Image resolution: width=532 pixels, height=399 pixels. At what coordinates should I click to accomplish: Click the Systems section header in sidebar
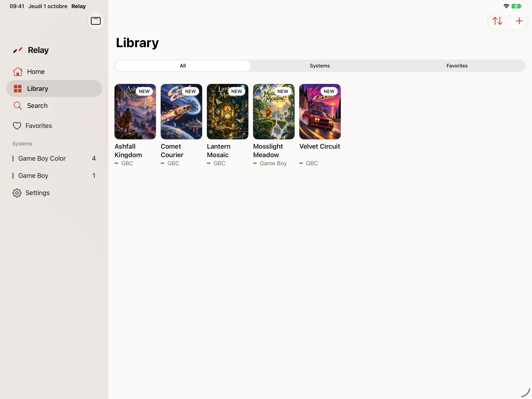click(22, 144)
